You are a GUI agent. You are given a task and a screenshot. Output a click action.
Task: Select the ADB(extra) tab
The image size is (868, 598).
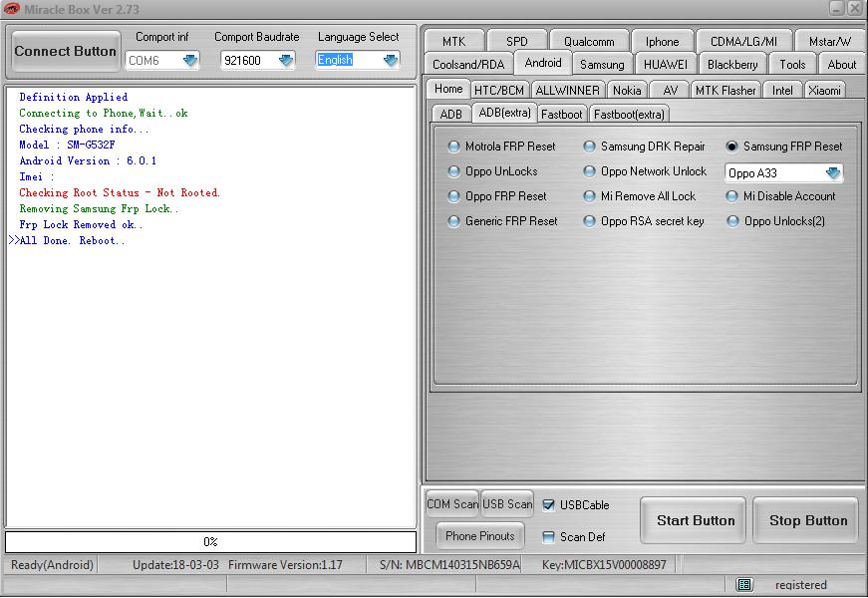pyautogui.click(x=504, y=113)
